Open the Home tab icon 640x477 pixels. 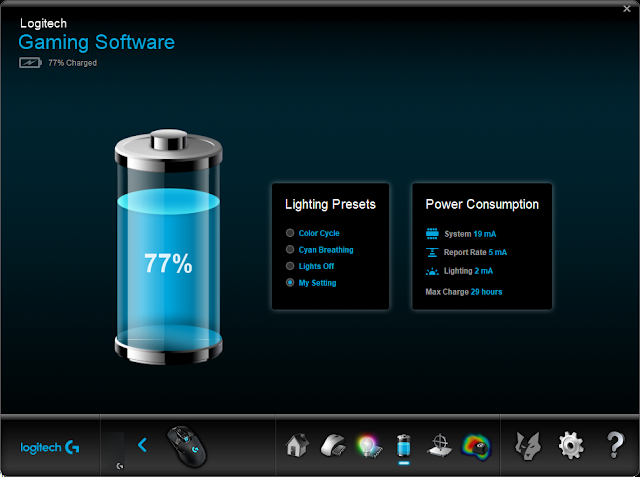coord(297,445)
